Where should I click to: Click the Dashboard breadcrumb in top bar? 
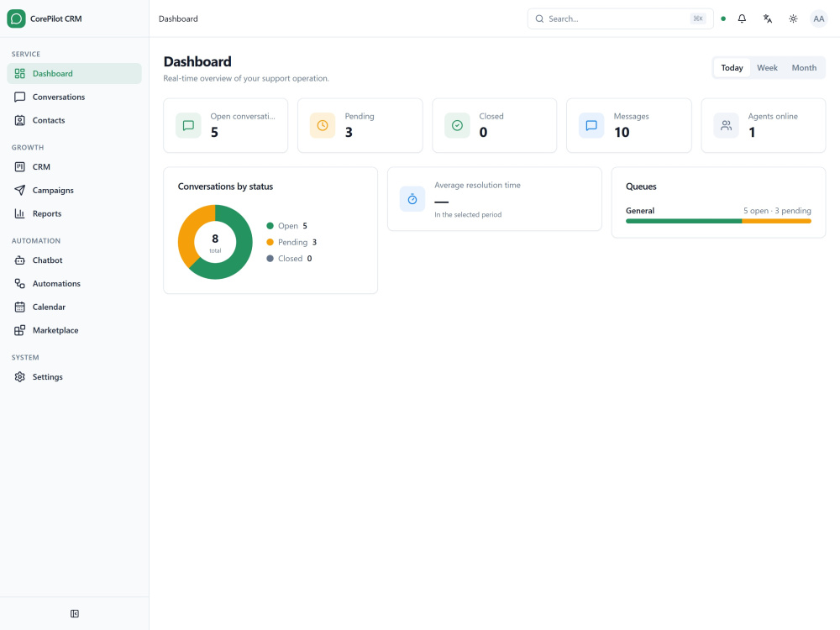[x=178, y=18]
